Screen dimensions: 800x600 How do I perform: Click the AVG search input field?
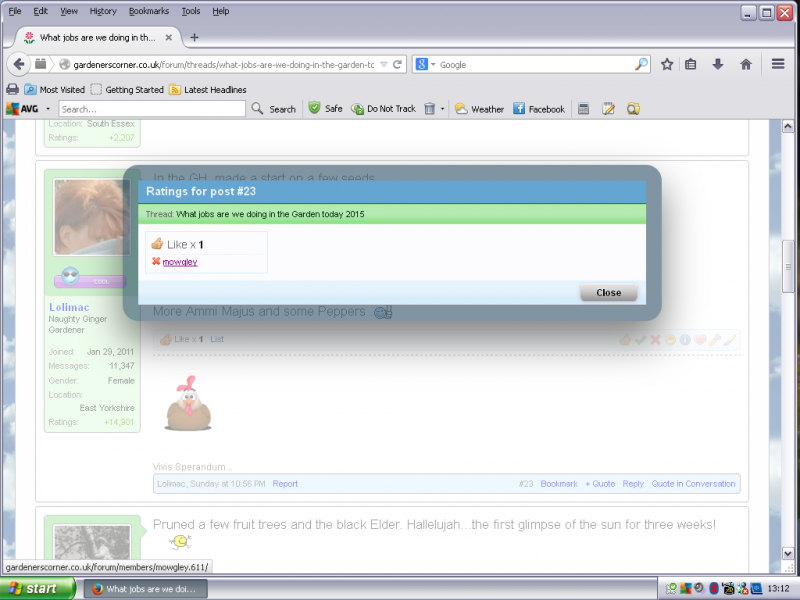[x=152, y=109]
